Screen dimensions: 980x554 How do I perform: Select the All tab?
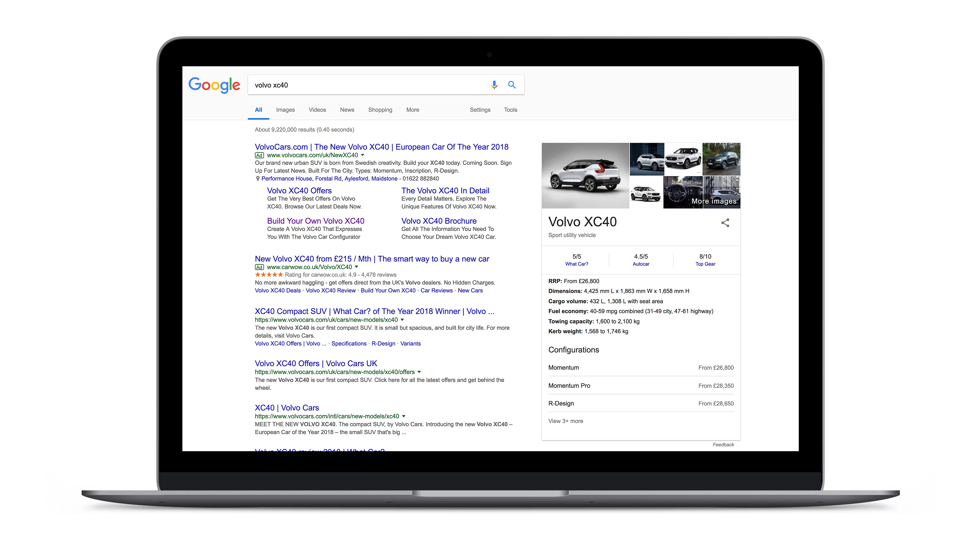click(258, 110)
